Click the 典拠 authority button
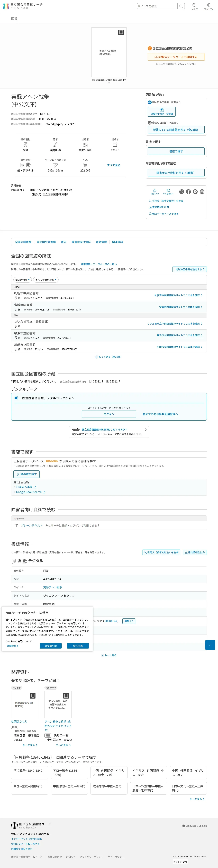Image resolution: width=218 pixels, height=868 pixels. tap(129, 621)
